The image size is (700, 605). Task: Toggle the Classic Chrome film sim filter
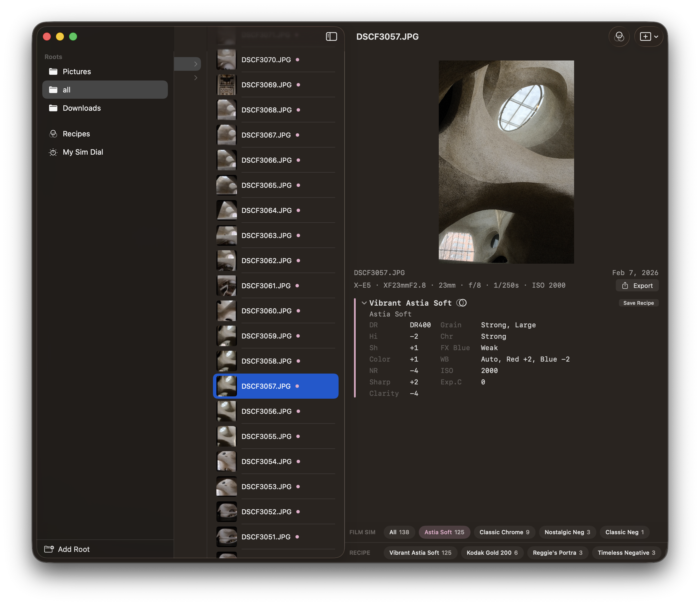504,532
